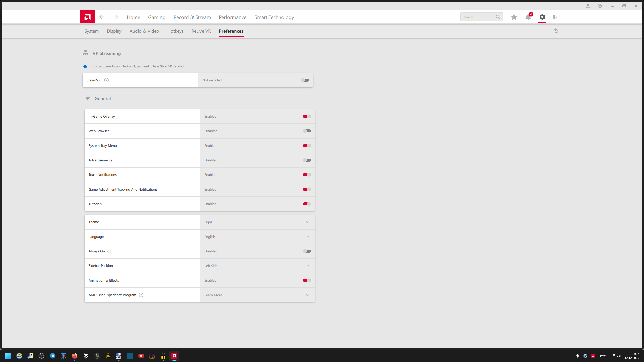The image size is (644, 362).
Task: Open the SteamVR help question mark
Action: (x=106, y=80)
